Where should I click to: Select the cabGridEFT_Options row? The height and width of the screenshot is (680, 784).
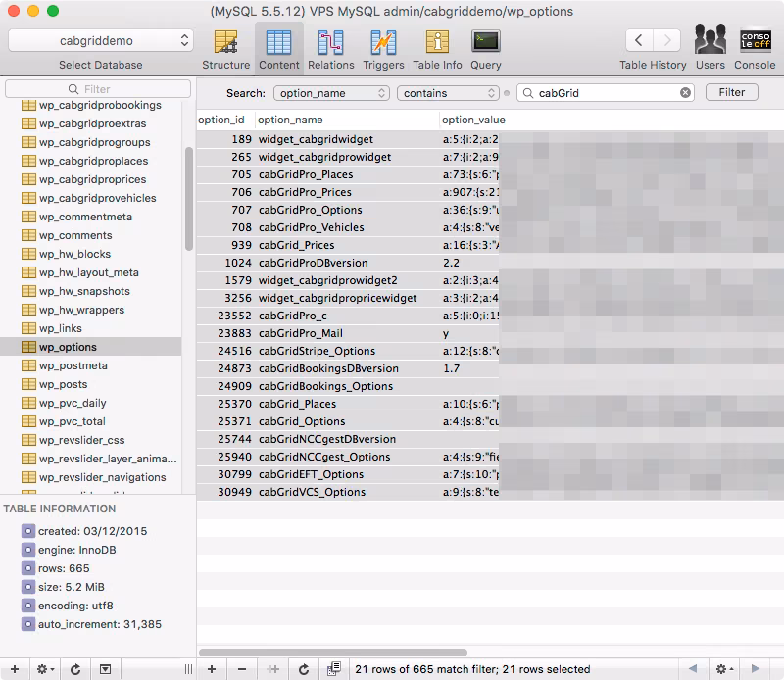pyautogui.click(x=490, y=474)
